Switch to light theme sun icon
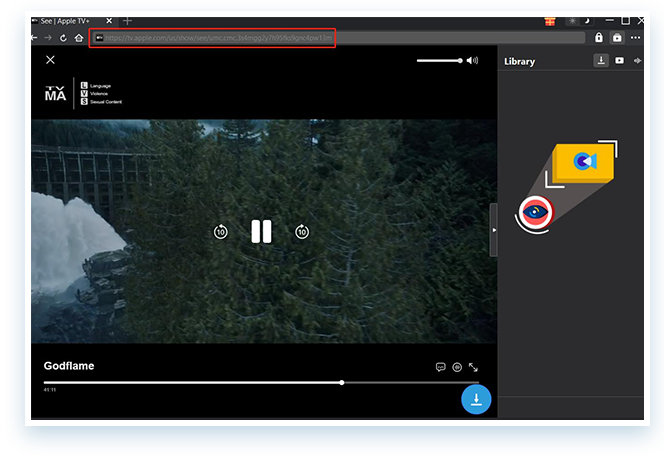This screenshot has height=463, width=664. tap(573, 21)
